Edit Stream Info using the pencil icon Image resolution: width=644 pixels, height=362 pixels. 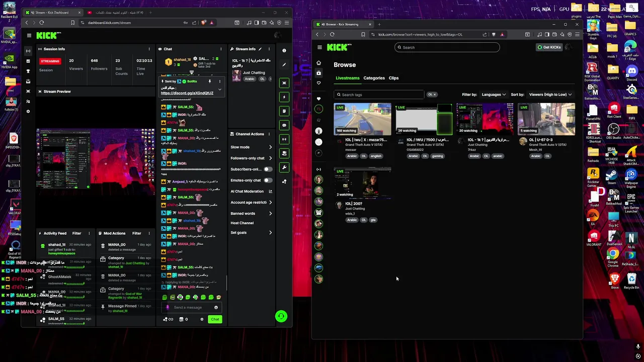260,49
